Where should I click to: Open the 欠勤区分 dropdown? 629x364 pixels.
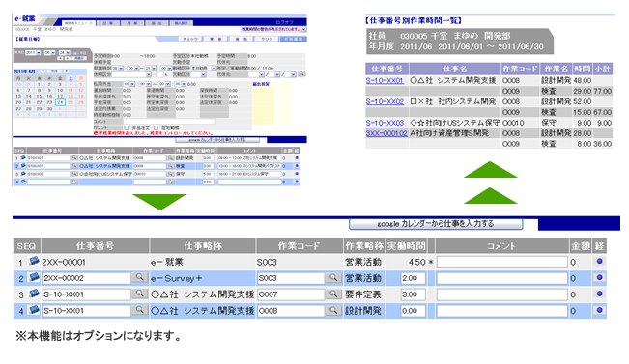tap(198, 74)
